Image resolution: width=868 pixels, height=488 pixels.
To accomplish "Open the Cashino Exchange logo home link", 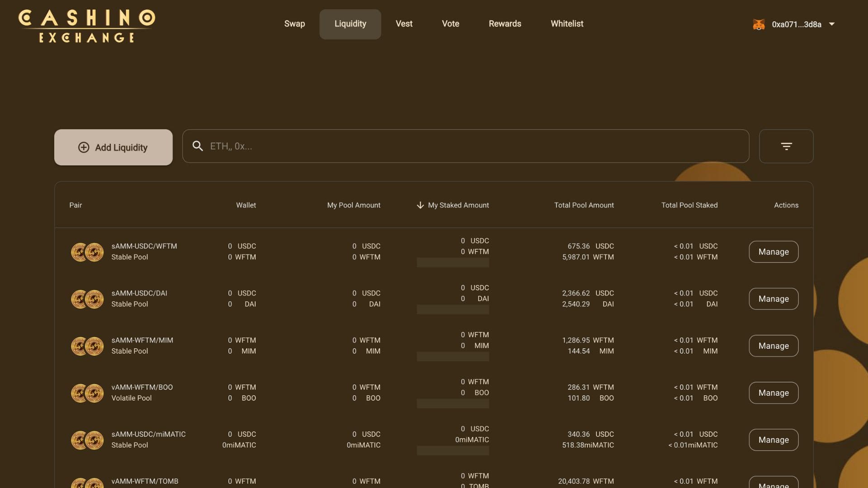I will pyautogui.click(x=87, y=26).
